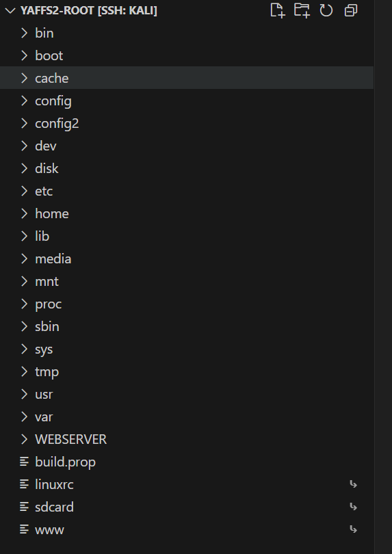
Task: Expand the bin folder chevron
Action: click(24, 33)
